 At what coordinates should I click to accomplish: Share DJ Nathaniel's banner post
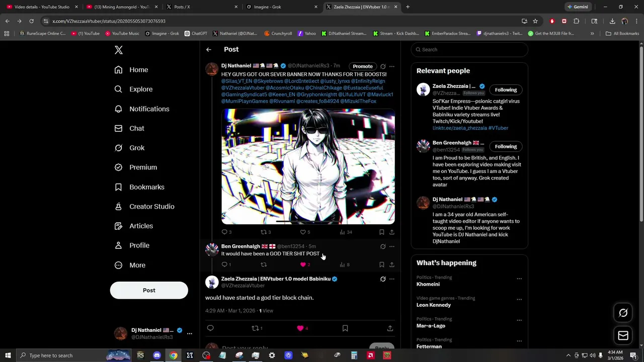(x=392, y=232)
